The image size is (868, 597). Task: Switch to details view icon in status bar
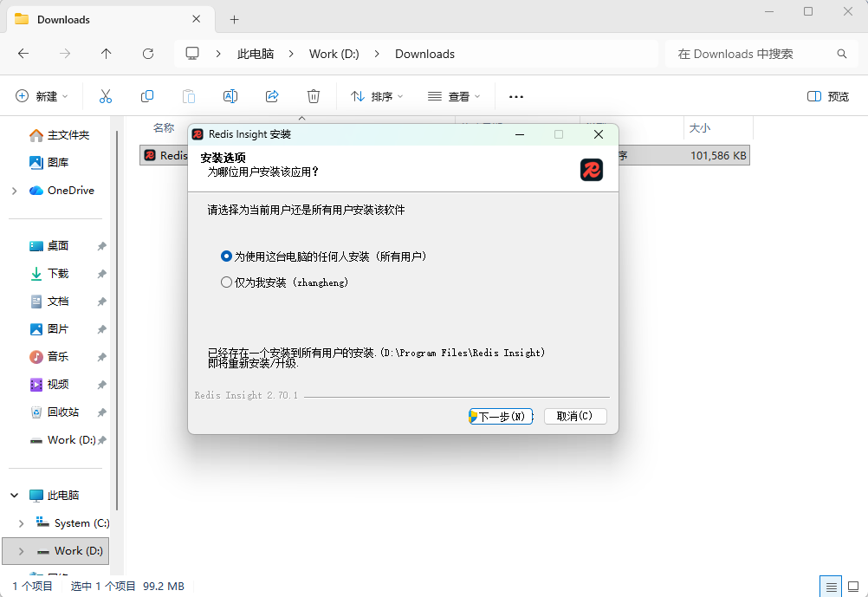point(831,587)
